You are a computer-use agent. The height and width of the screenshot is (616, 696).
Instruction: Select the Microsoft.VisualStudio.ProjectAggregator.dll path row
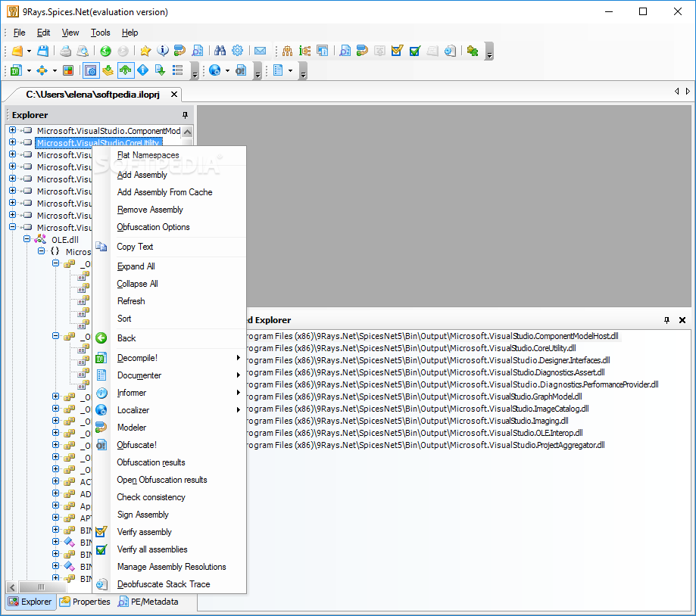[426, 445]
